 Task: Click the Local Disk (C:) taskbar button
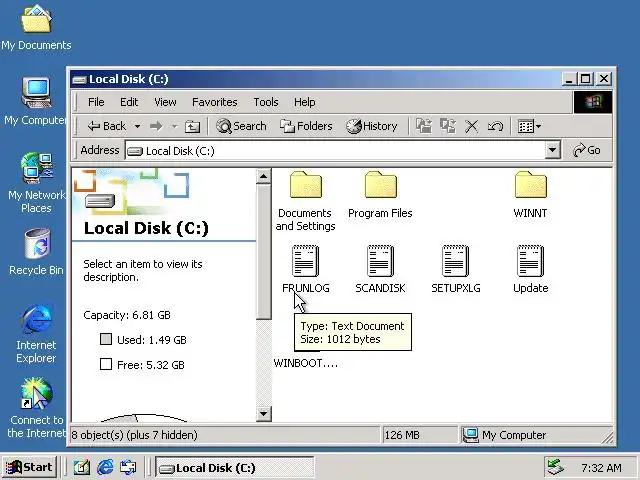click(235, 467)
